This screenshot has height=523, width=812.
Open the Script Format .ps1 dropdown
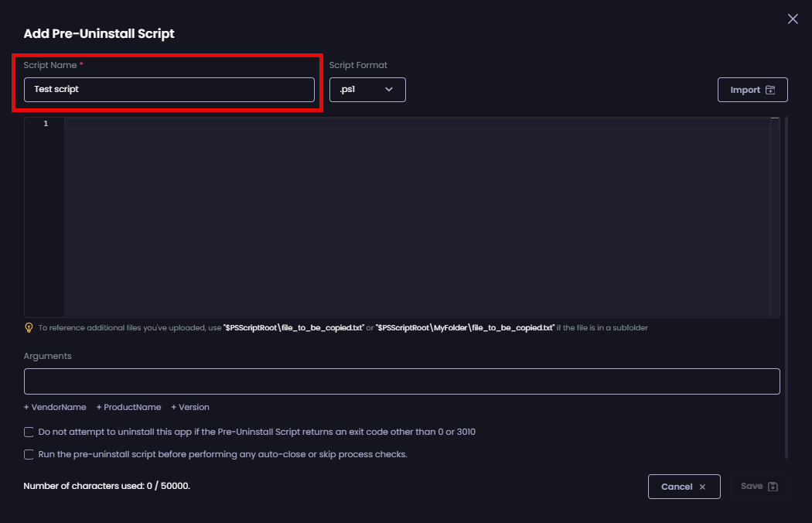pos(367,90)
